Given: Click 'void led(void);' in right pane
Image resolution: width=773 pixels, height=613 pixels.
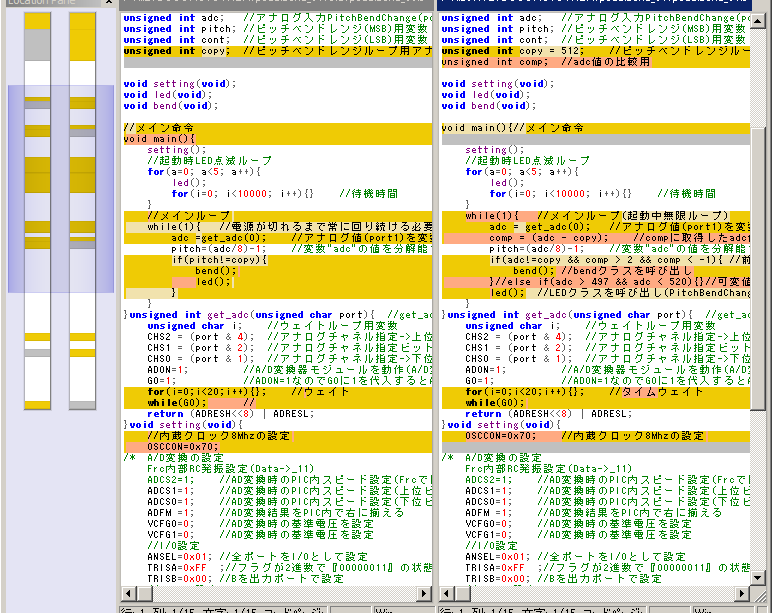Looking at the screenshot, I should (x=486, y=95).
